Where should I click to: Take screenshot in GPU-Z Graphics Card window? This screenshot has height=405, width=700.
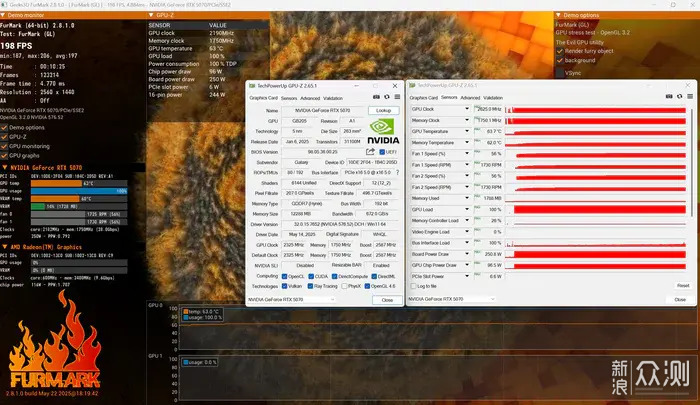[x=376, y=97]
